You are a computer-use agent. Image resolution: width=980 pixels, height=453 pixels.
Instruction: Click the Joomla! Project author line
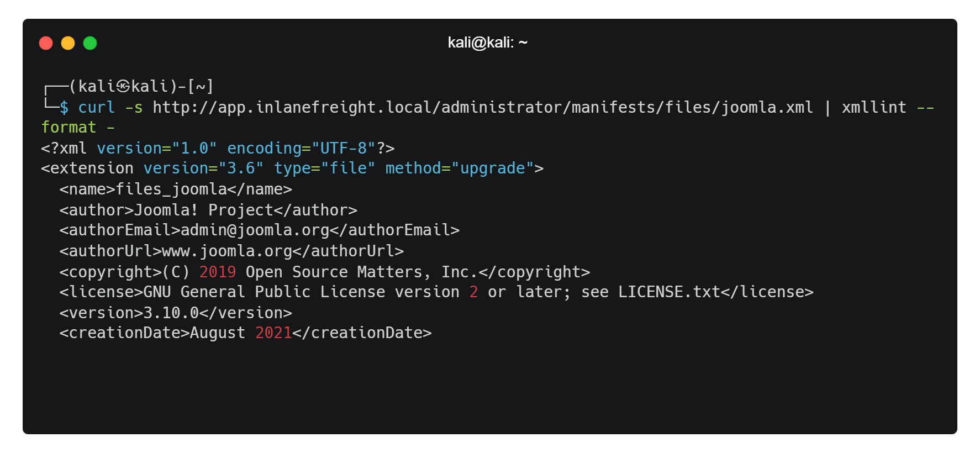click(208, 210)
